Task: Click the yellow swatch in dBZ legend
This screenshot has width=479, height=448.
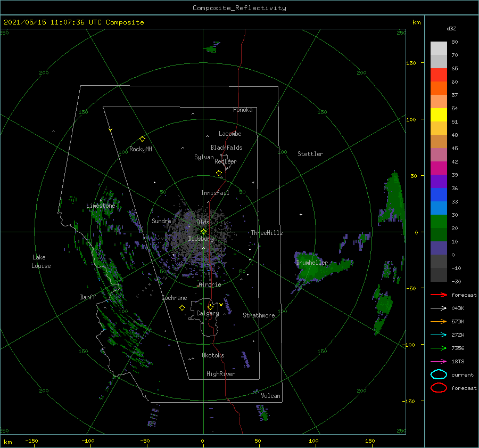Action: [x=439, y=115]
